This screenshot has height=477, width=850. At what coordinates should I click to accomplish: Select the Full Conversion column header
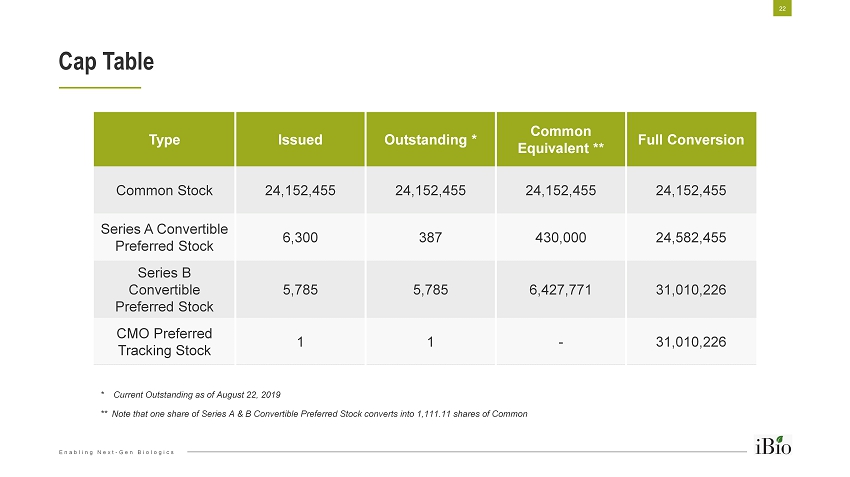pyautogui.click(x=691, y=140)
